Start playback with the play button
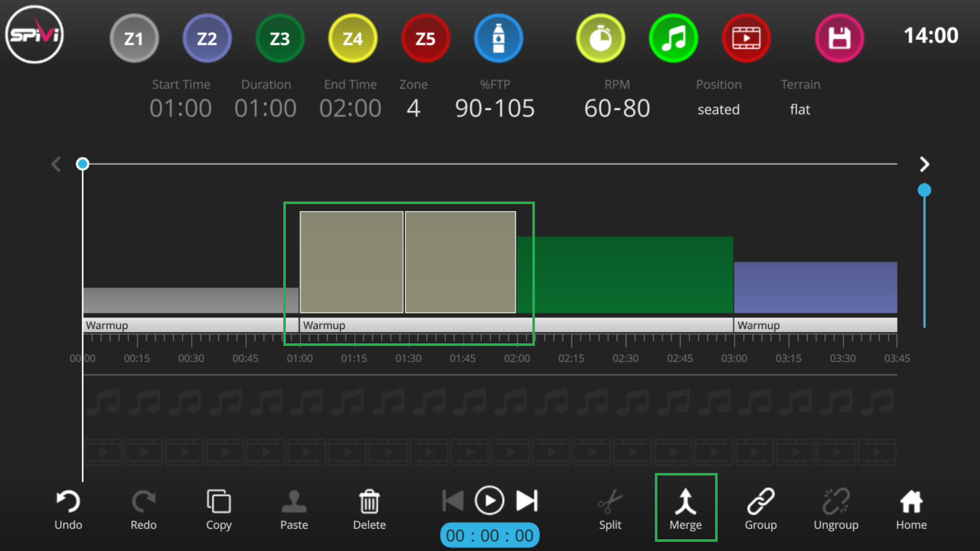 (489, 500)
